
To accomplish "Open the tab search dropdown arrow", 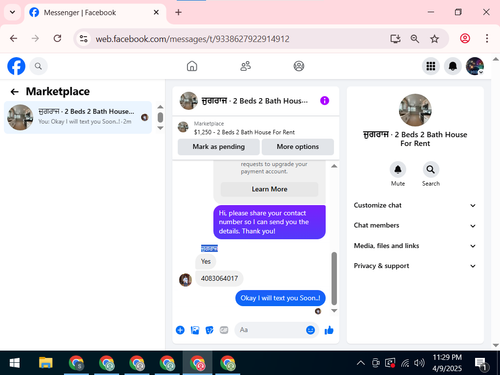I will tap(12, 13).
